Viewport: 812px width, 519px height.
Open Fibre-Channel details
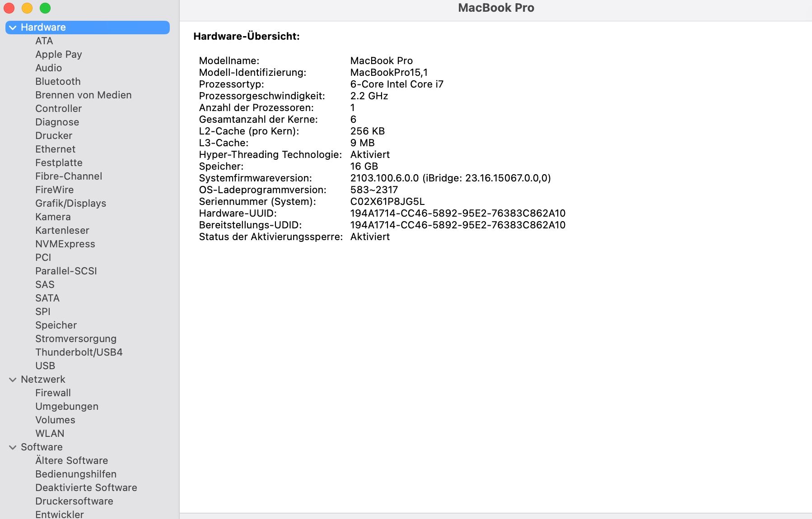69,176
